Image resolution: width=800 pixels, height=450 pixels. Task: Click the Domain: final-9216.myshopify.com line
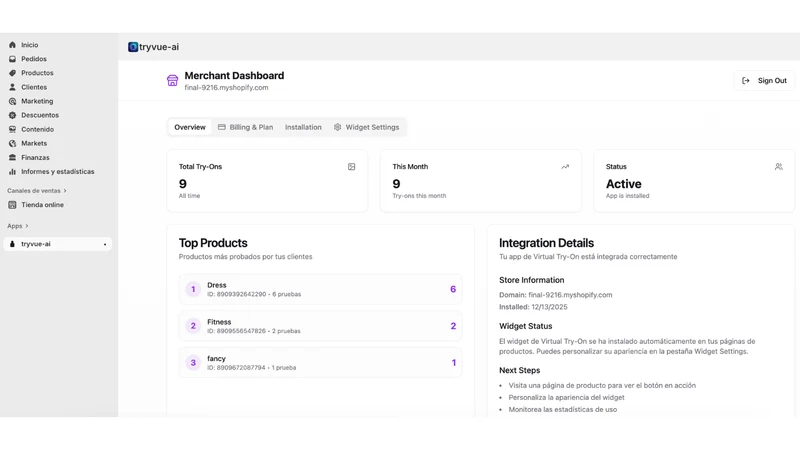pyautogui.click(x=556, y=295)
